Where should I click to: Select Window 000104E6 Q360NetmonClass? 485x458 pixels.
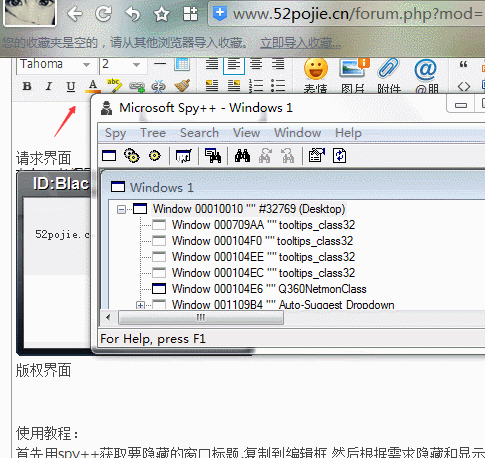point(269,289)
